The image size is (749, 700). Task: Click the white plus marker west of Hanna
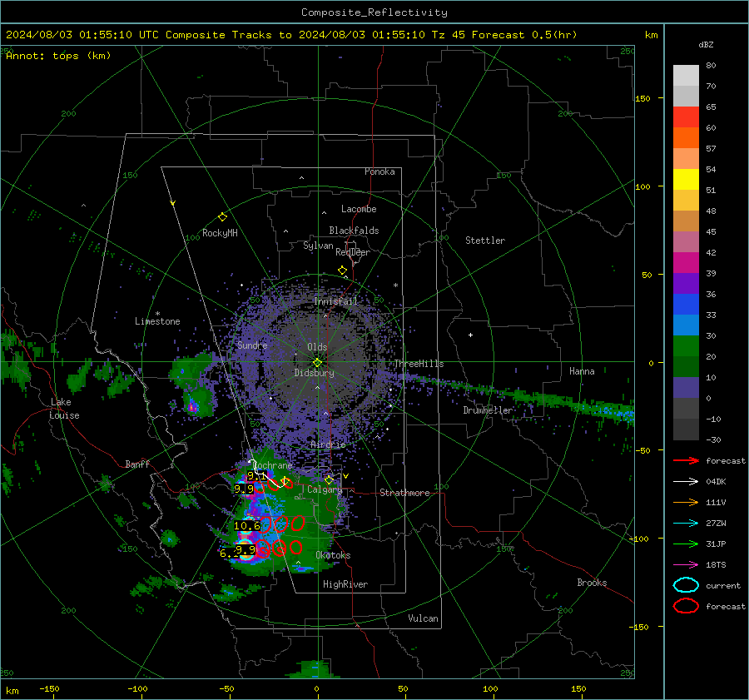pyautogui.click(x=470, y=335)
